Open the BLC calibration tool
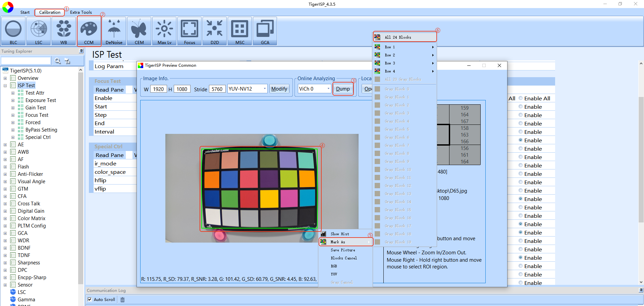The image size is (644, 306). (x=13, y=31)
